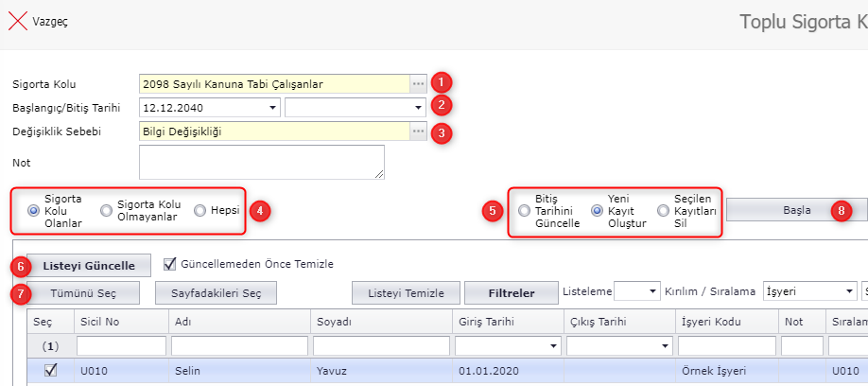The height and width of the screenshot is (386, 868).
Task: Select the Sigorta Kolu Olmayanlar radio option
Action: coord(106,211)
